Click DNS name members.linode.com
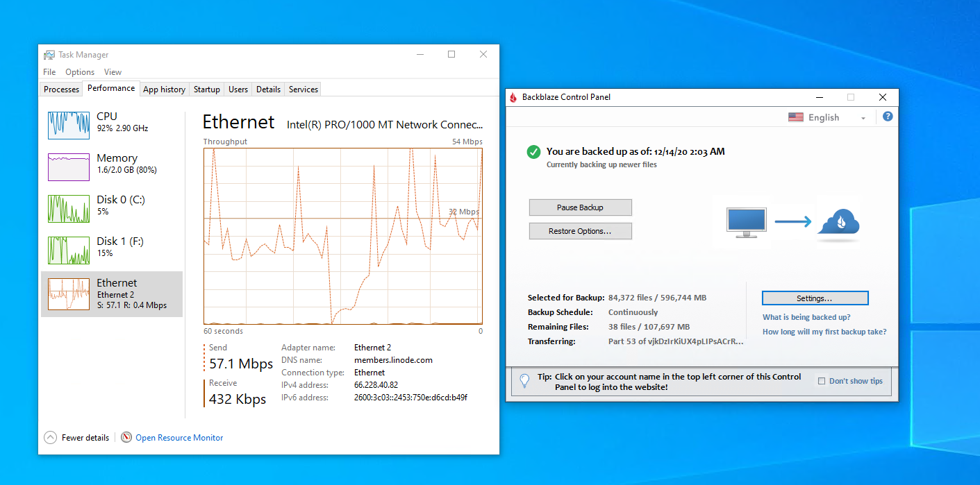 pos(393,360)
